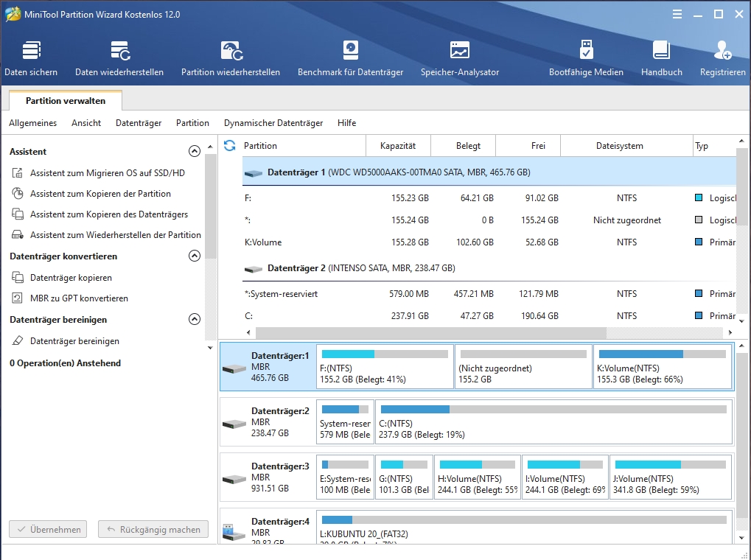This screenshot has height=560, width=751.
Task: Click the Datenträger kopieren icon
Action: coord(18,277)
